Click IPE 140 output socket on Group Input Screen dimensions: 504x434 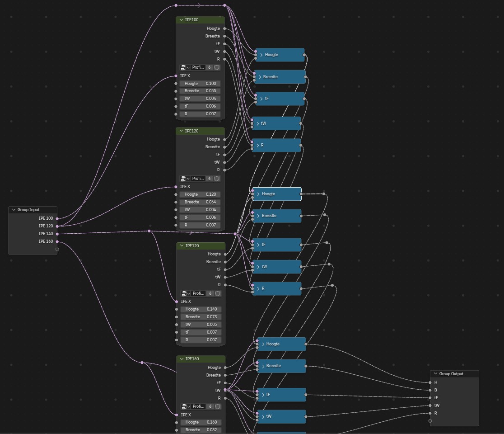tap(57, 234)
